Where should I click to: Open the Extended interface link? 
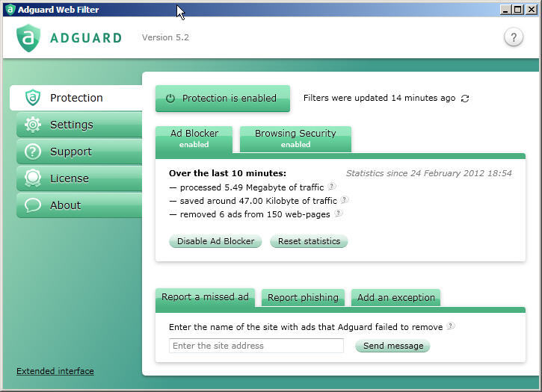click(55, 371)
